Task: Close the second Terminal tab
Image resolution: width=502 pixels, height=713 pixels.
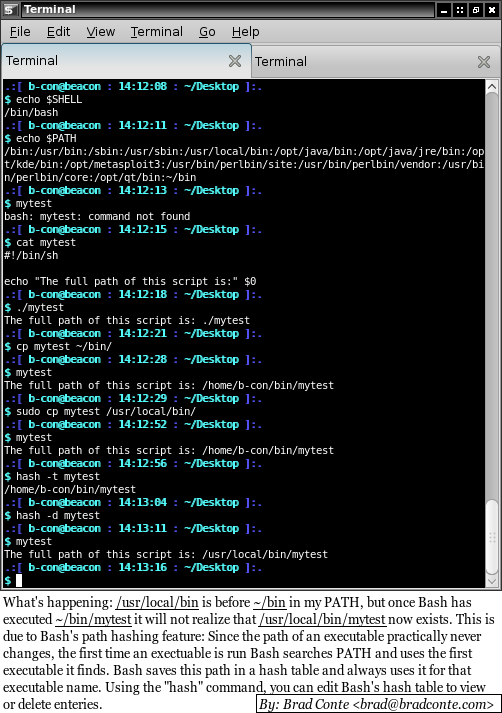Action: point(484,62)
